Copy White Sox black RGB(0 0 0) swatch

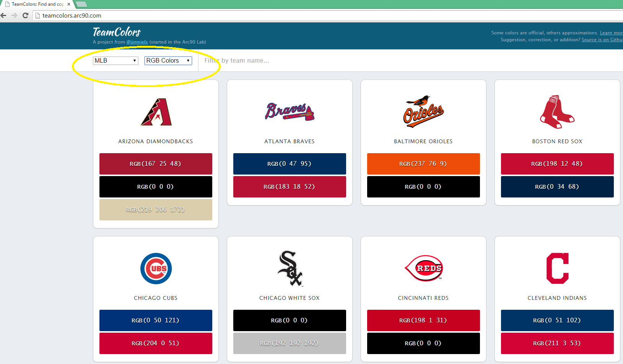(x=290, y=320)
